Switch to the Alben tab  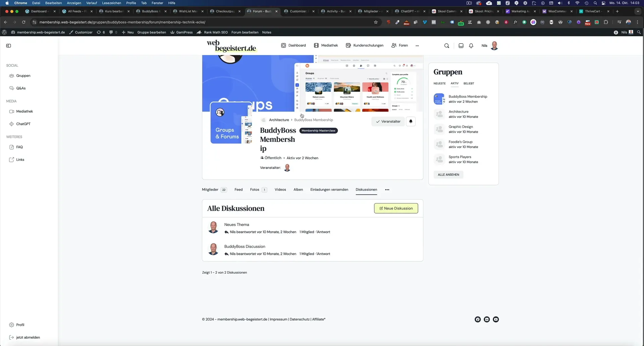pyautogui.click(x=298, y=190)
